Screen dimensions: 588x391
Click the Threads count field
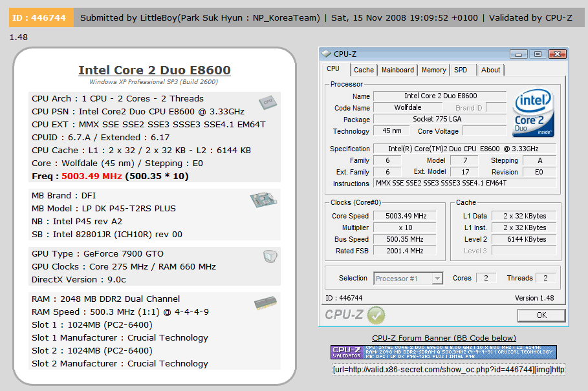[546, 278]
